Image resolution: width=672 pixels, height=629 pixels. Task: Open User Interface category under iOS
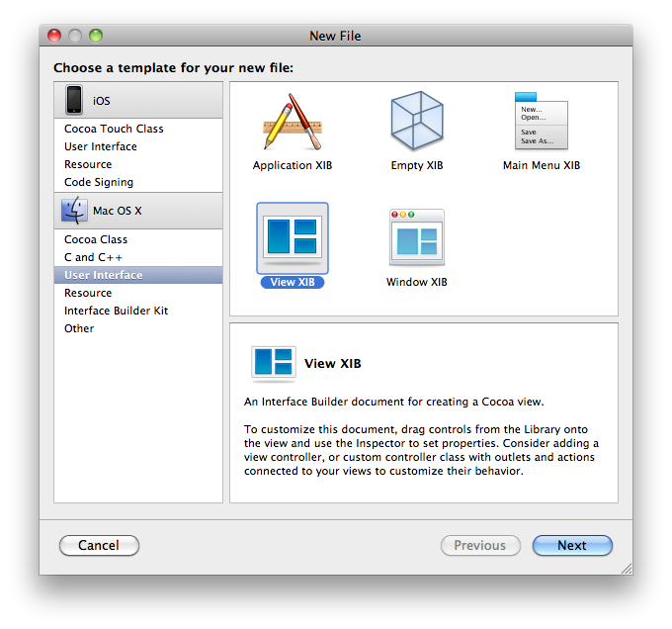tap(101, 146)
